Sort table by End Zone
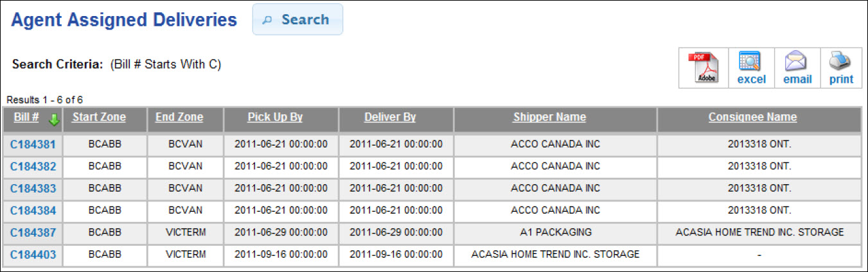 (179, 117)
